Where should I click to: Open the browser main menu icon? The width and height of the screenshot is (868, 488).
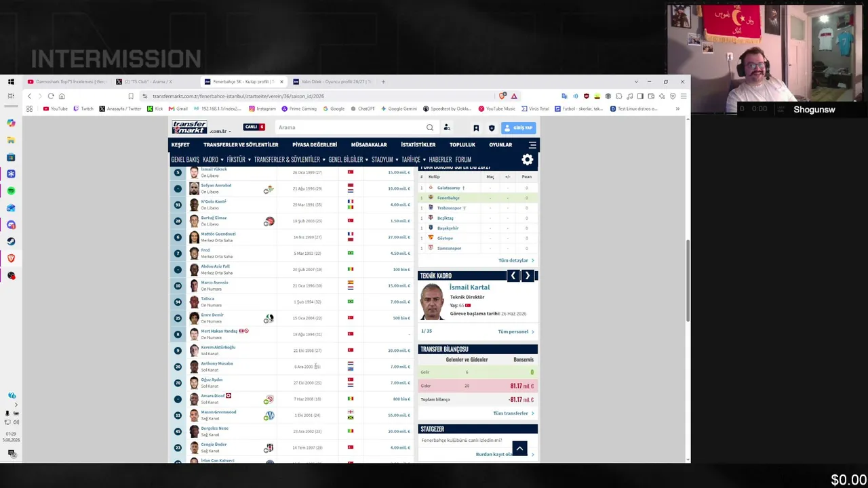coord(683,96)
